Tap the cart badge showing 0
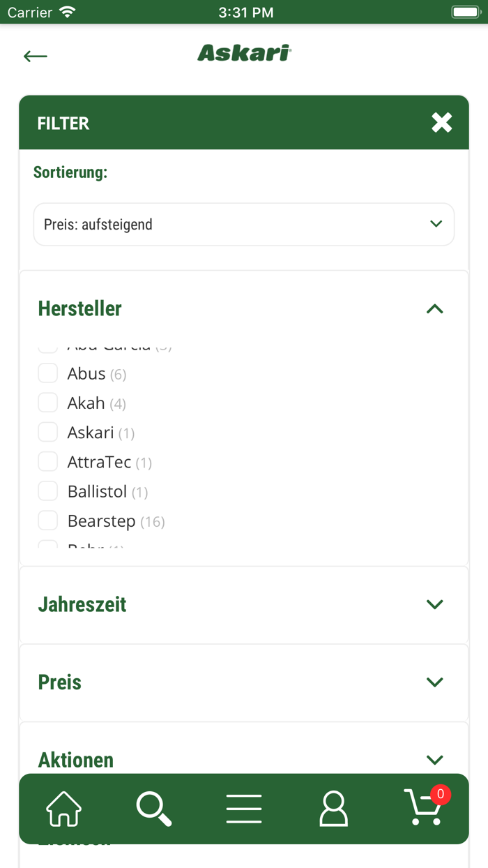The height and width of the screenshot is (868, 488). [441, 794]
